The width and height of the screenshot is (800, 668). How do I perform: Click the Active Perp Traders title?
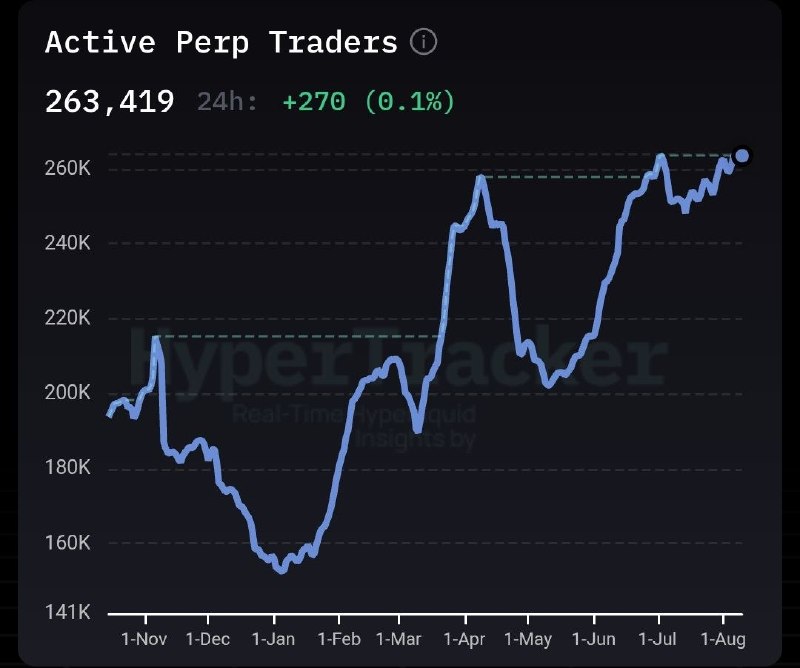click(221, 42)
